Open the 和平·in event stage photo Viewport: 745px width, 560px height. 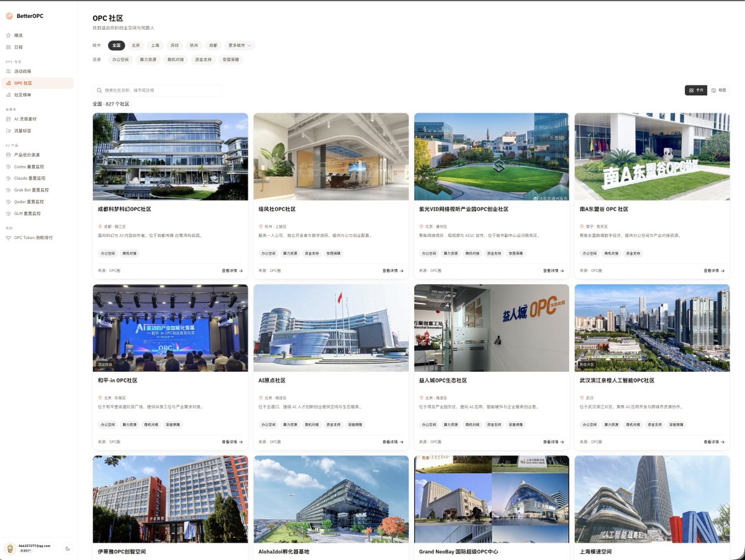[x=170, y=328]
